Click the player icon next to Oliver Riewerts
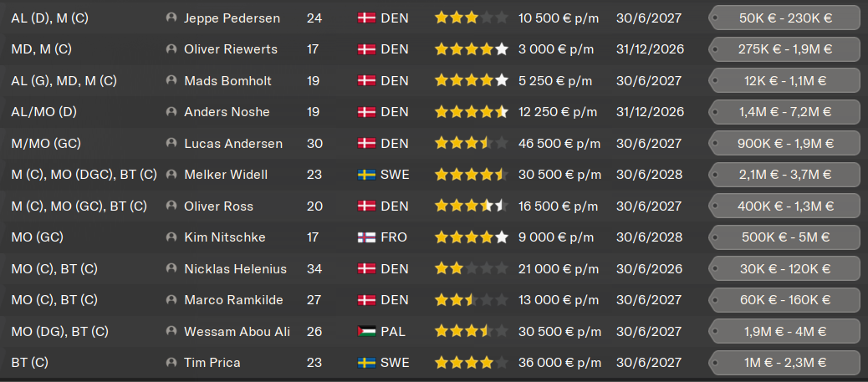Viewport: 868px width, 382px height. point(171,49)
